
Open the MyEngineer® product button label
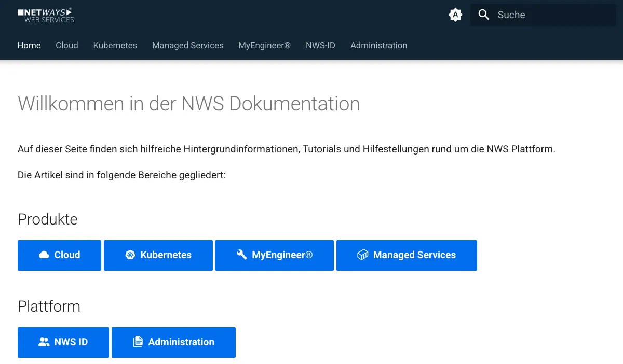[282, 255]
